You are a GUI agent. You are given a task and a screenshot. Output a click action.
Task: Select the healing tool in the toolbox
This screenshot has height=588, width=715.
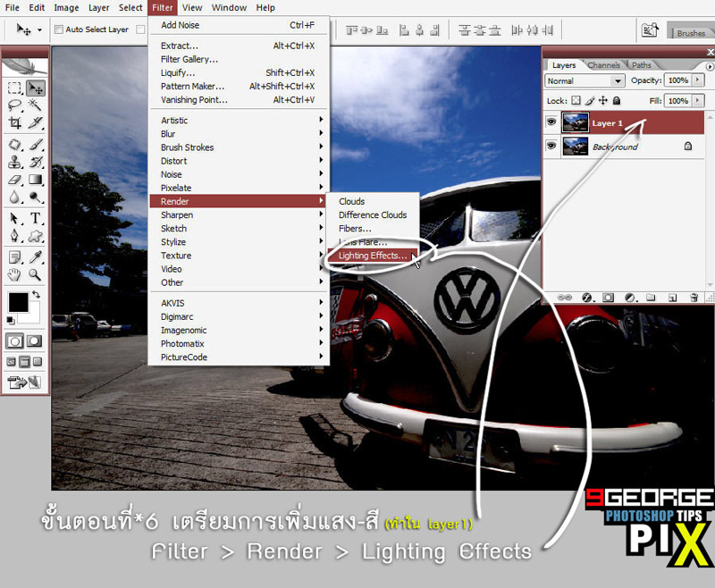[x=14, y=145]
